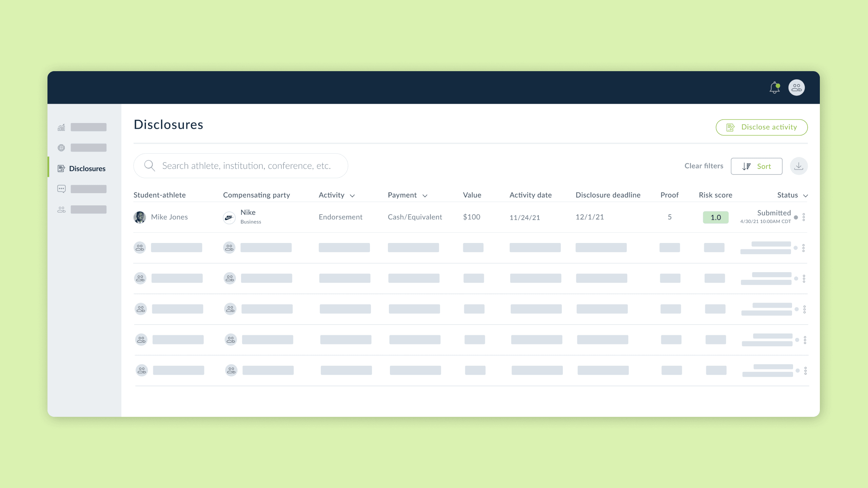Open the three-dot menu on Mike Jones row
The width and height of the screenshot is (868, 488).
(804, 217)
